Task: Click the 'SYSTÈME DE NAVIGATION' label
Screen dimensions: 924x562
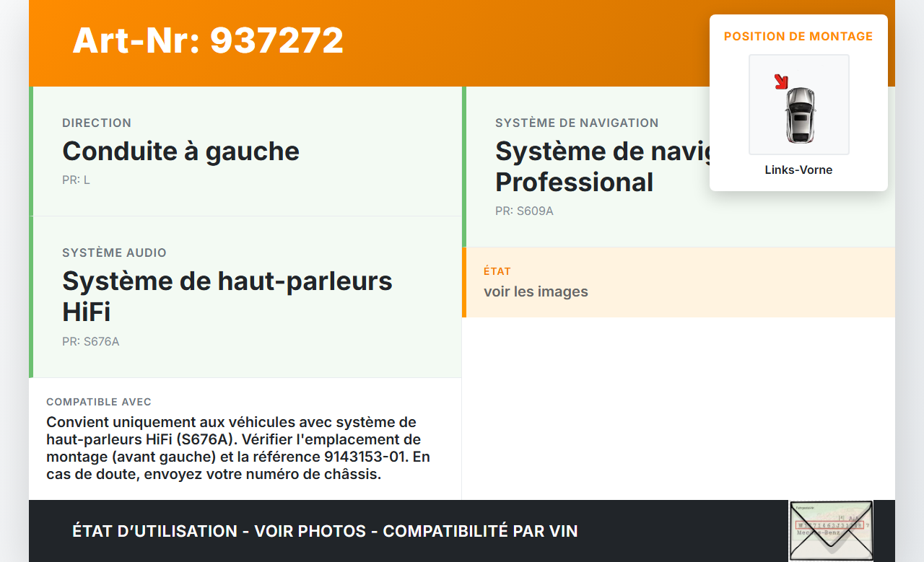Action: (x=577, y=123)
